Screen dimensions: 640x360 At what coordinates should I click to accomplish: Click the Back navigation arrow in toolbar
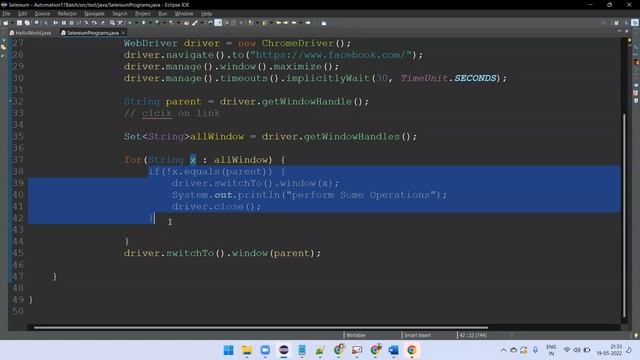tap(293, 23)
